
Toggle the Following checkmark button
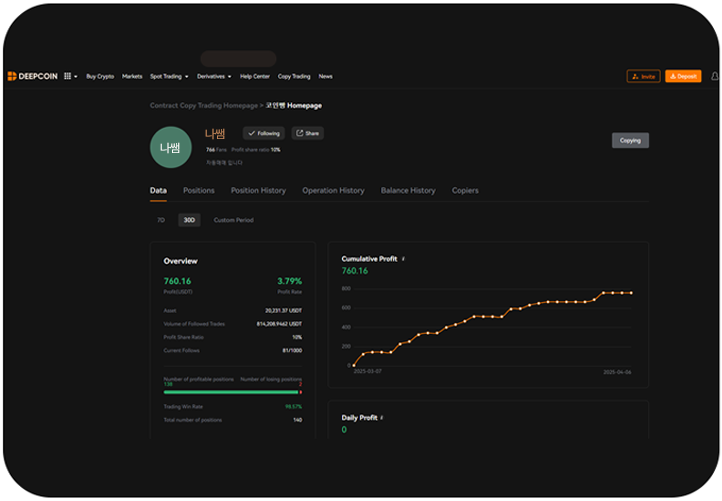point(264,133)
